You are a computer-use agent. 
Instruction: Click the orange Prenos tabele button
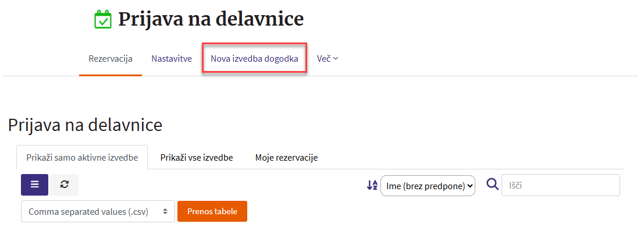pos(212,211)
